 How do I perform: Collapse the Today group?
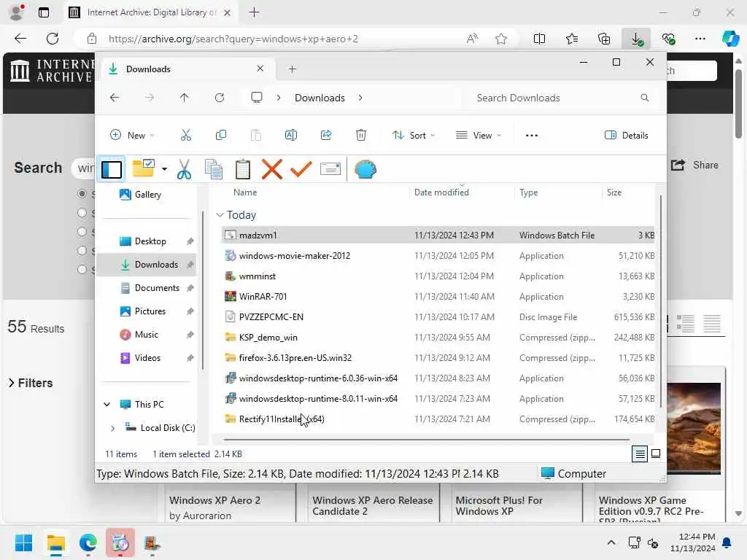220,215
